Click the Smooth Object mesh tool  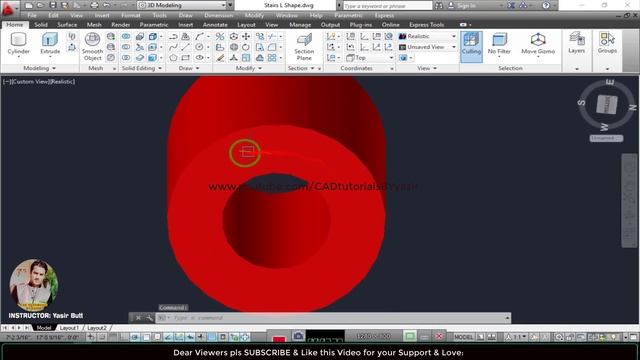[92, 47]
